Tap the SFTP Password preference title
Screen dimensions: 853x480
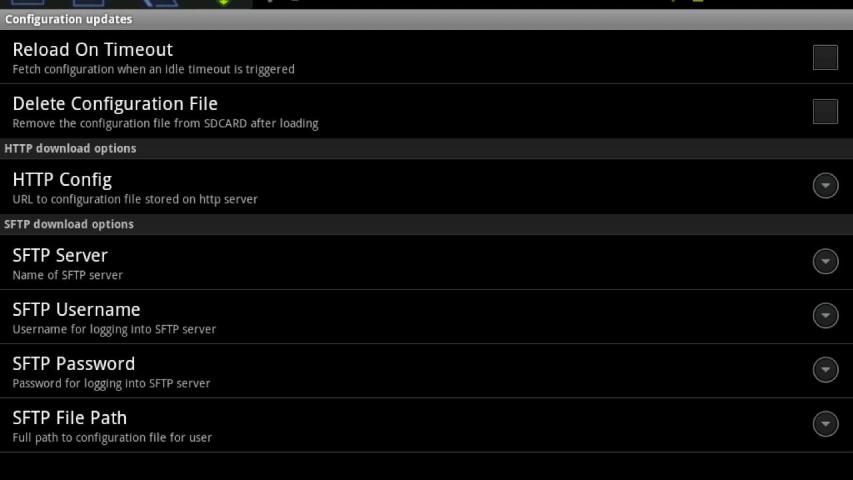point(73,364)
